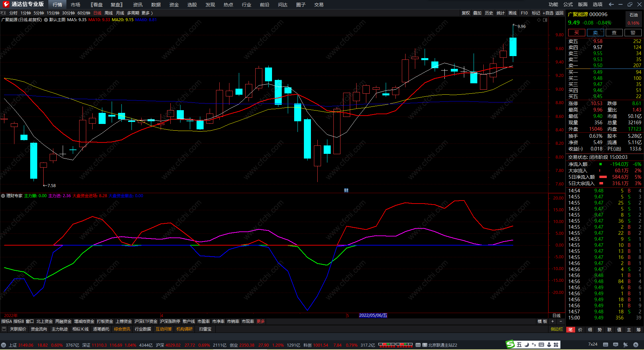The width and height of the screenshot is (644, 350).
Task: Click the Sogou toolbox grid icon
Action: click(x=556, y=345)
